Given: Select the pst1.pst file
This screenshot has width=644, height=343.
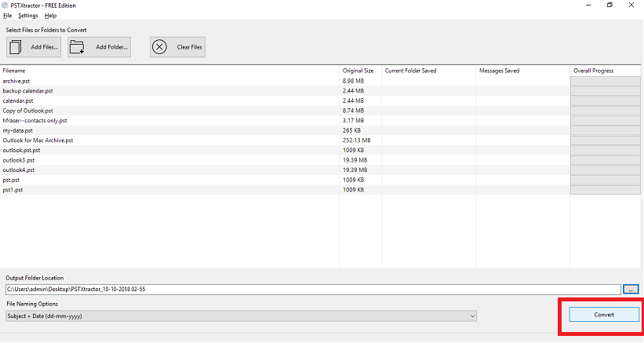Looking at the screenshot, I should click(13, 190).
